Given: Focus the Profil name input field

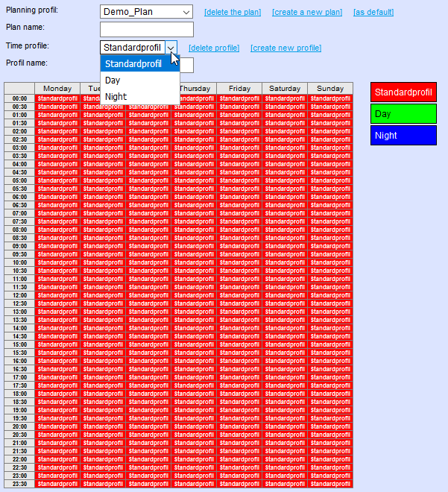Looking at the screenshot, I should pyautogui.click(x=186, y=66).
